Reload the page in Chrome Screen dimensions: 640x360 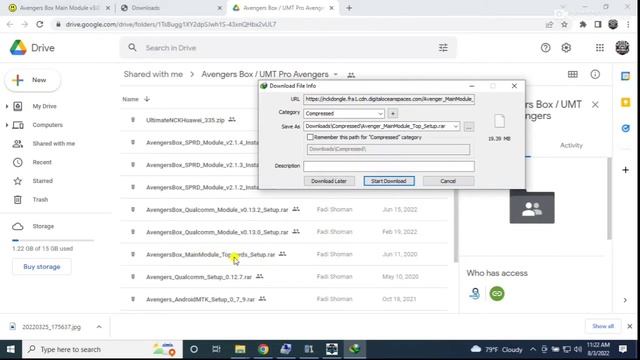pyautogui.click(x=40, y=24)
